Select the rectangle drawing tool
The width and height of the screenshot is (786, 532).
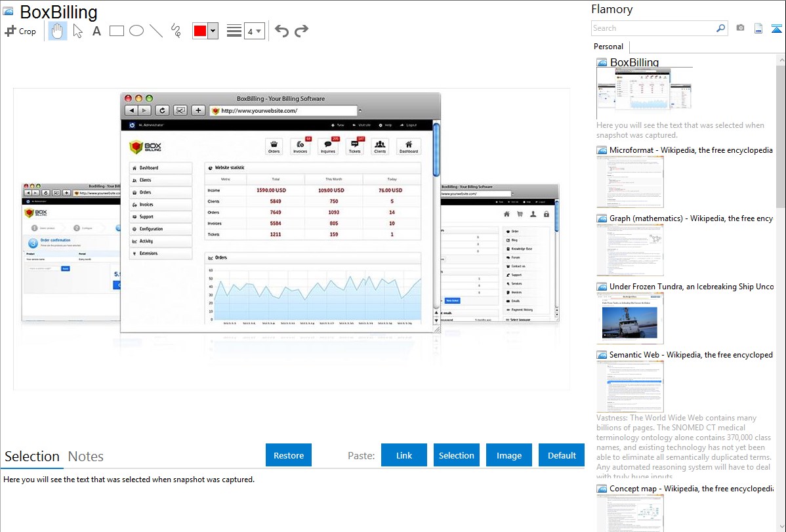[x=116, y=31]
